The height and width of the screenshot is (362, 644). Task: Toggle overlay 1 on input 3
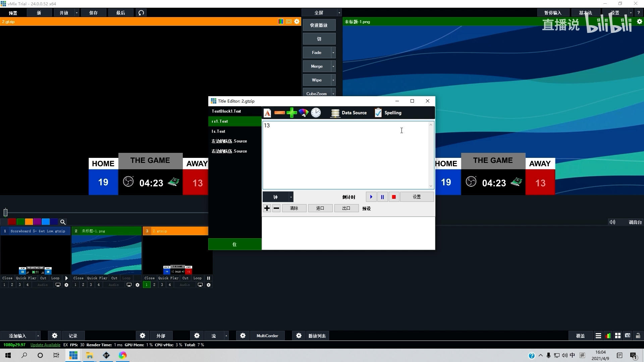[147, 285]
